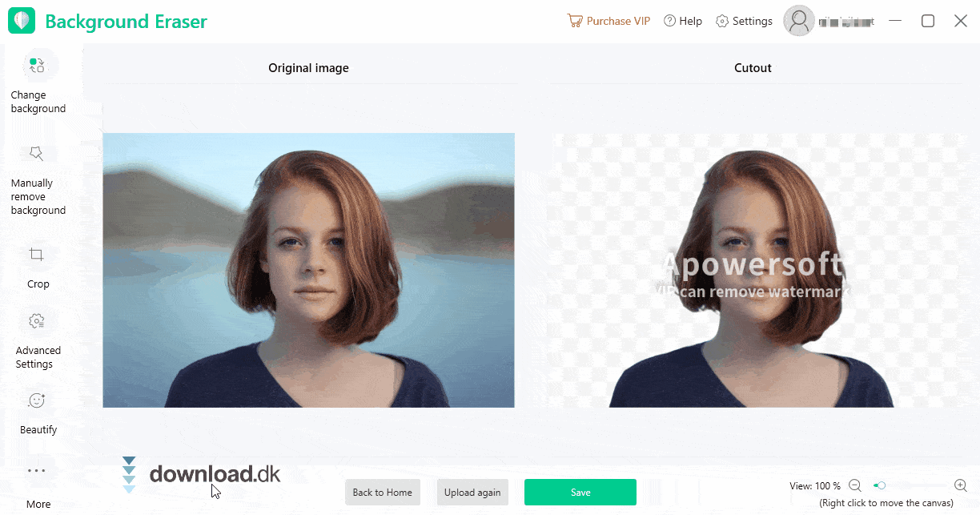This screenshot has width=980, height=515.
Task: Click the 'Cutout' heading
Action: pyautogui.click(x=753, y=68)
